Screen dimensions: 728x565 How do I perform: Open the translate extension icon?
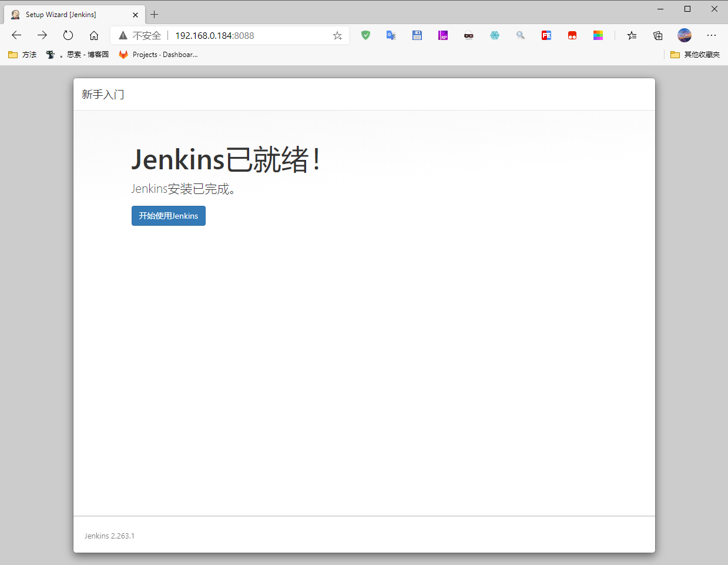click(x=391, y=35)
